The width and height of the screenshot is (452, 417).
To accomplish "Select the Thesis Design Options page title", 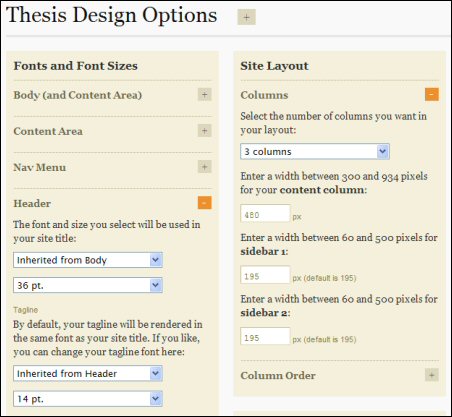I will pyautogui.click(x=112, y=15).
